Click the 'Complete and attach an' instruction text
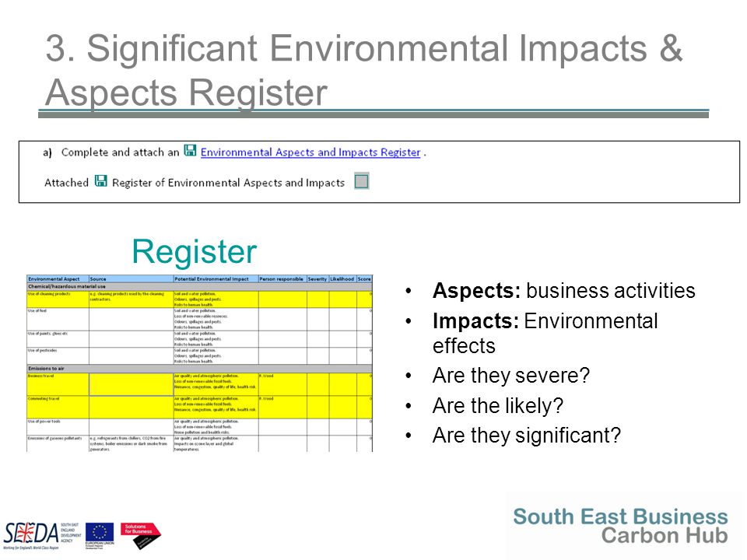This screenshot has width=747, height=560. tap(120, 152)
